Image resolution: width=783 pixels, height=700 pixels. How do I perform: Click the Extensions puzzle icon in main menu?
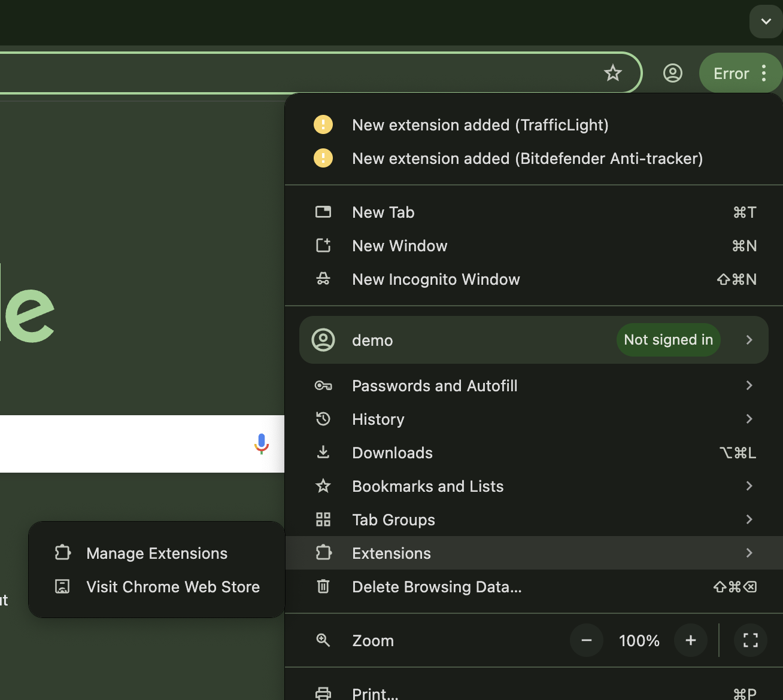click(323, 552)
